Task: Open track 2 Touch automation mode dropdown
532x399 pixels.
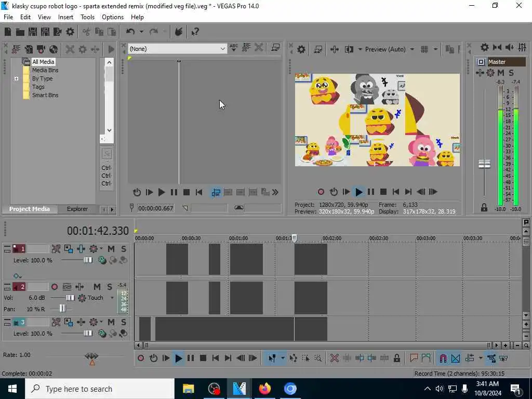Action: [x=112, y=298]
